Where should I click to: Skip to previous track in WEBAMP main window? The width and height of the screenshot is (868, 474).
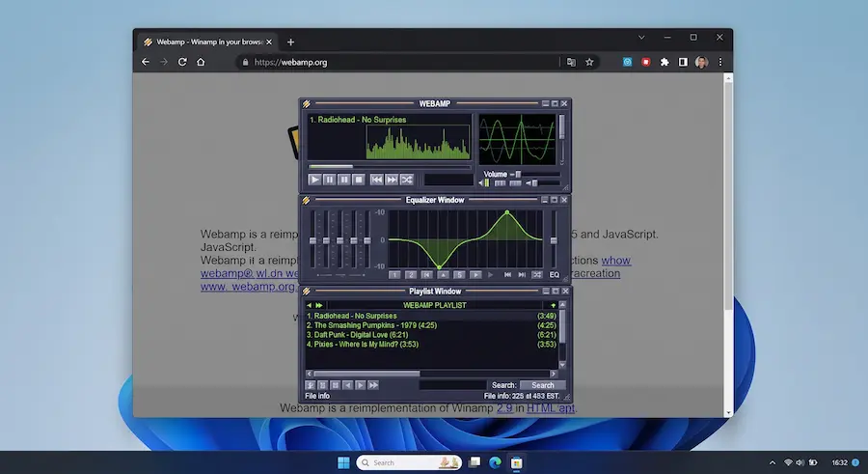click(376, 180)
